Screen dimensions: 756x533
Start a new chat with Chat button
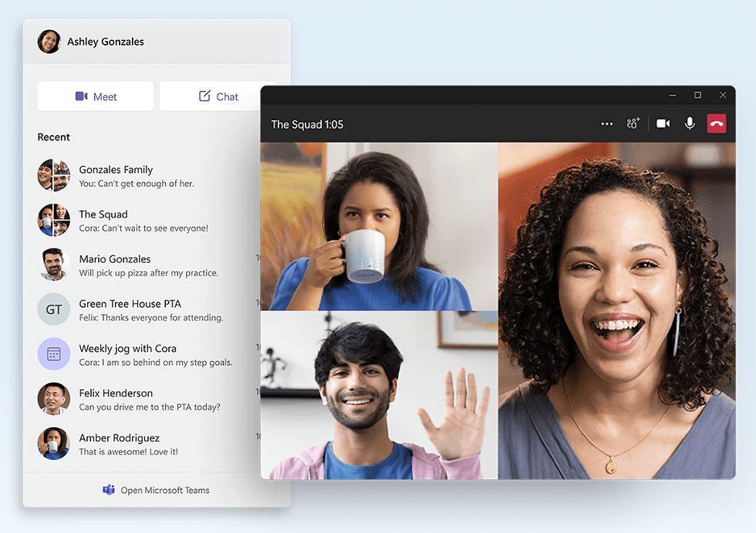point(218,96)
